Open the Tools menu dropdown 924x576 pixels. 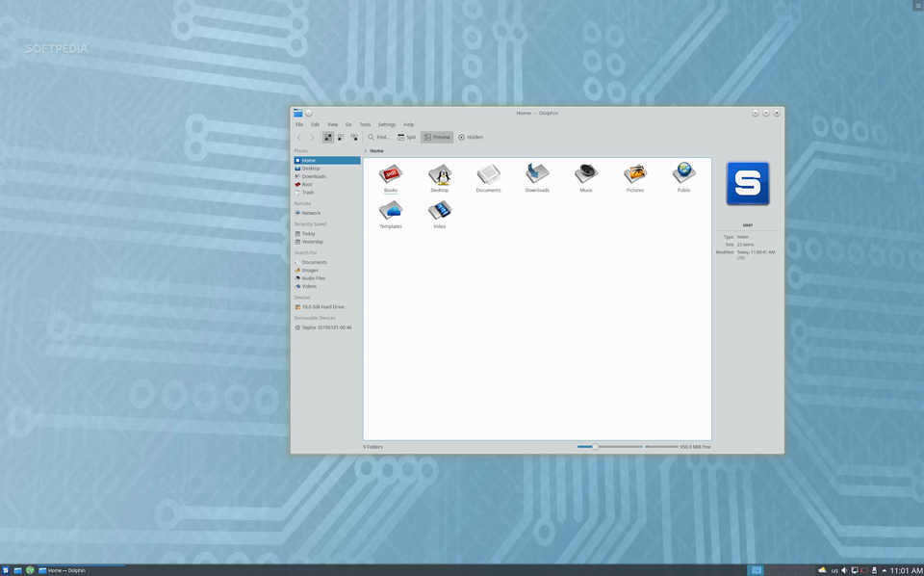tap(365, 124)
